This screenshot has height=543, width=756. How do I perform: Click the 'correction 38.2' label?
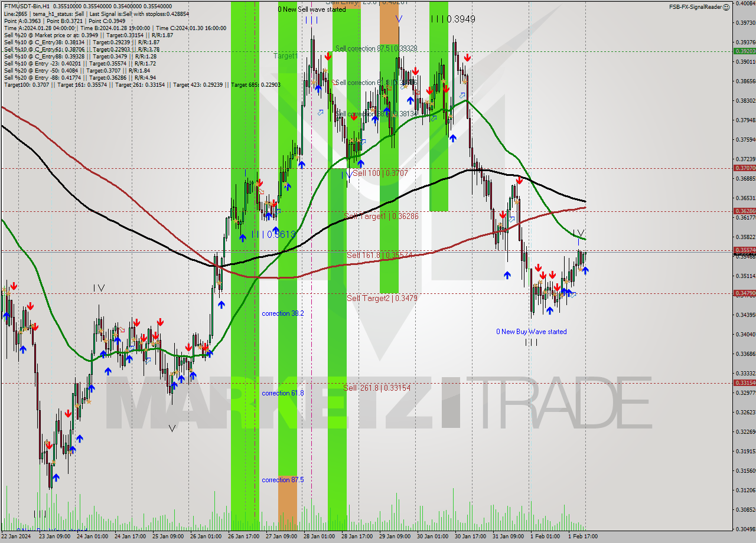pos(283,313)
